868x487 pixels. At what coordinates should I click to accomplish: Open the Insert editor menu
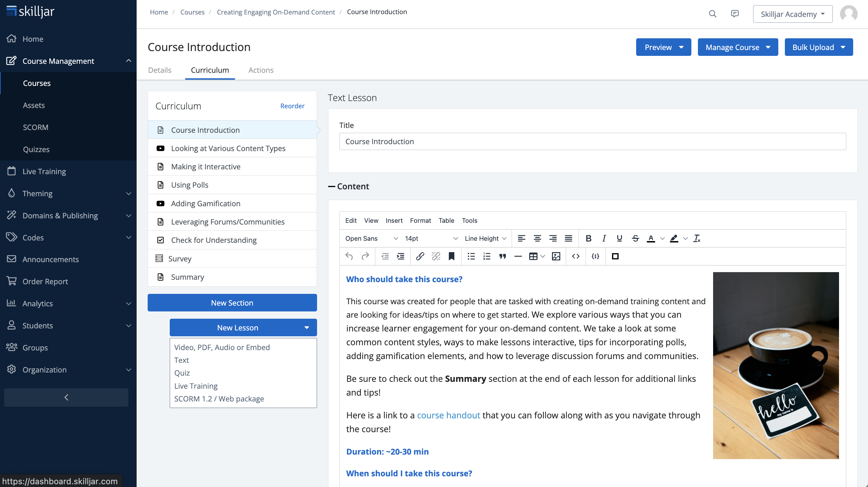[x=394, y=220]
